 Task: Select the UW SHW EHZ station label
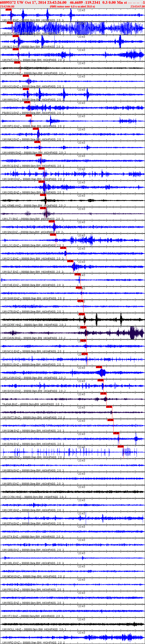34,299
